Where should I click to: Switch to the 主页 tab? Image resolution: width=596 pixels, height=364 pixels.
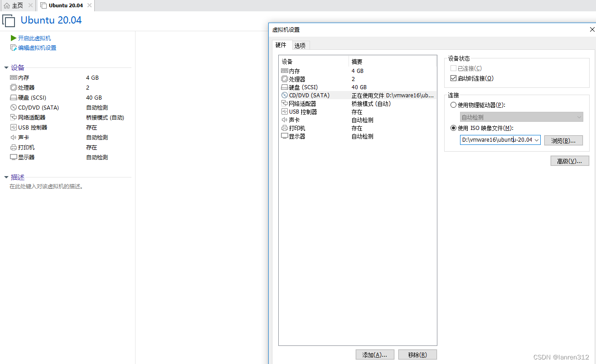[18, 5]
